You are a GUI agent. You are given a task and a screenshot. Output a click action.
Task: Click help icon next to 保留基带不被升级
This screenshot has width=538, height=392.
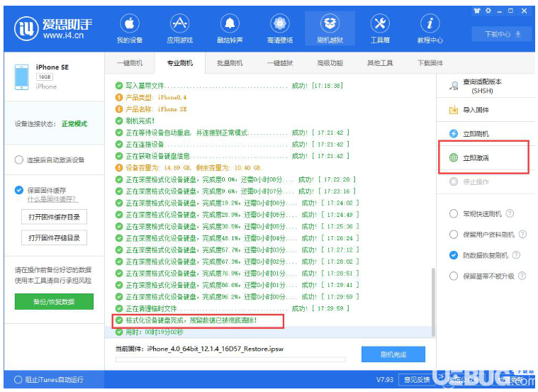tap(522, 276)
